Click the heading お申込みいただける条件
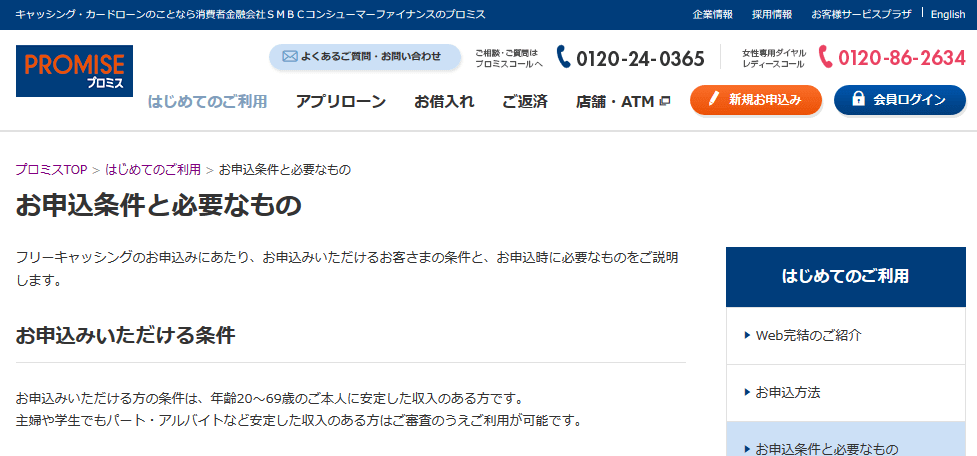 [125, 335]
